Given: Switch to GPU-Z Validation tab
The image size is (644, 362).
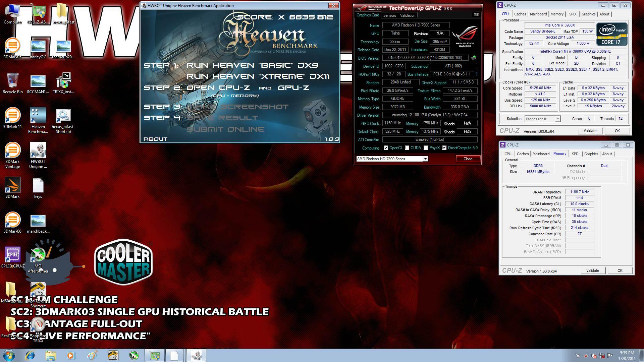Looking at the screenshot, I should click(x=408, y=15).
